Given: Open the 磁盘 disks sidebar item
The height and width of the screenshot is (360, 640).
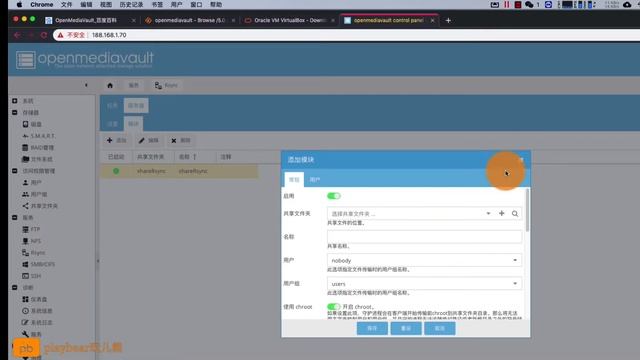Looking at the screenshot, I should click(32, 124).
